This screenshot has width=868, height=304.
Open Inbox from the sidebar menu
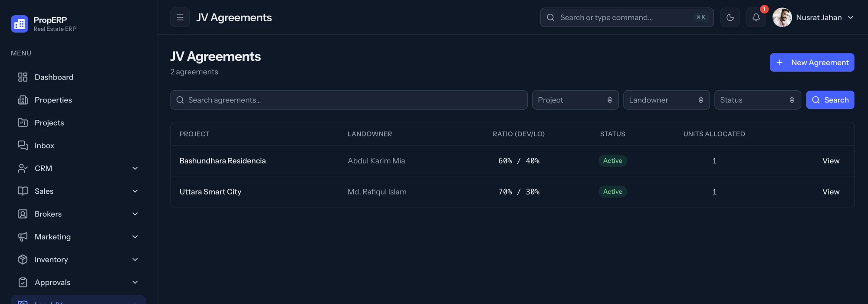coord(78,145)
